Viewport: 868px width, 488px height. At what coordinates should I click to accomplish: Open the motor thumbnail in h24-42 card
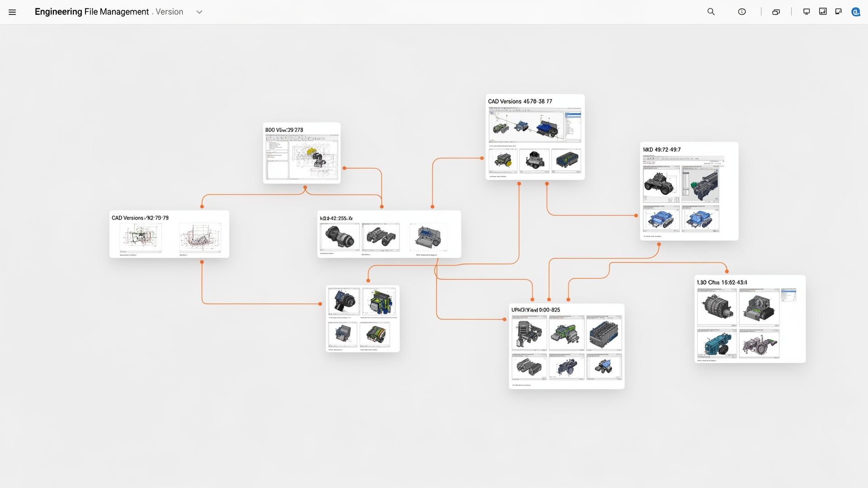[340, 237]
